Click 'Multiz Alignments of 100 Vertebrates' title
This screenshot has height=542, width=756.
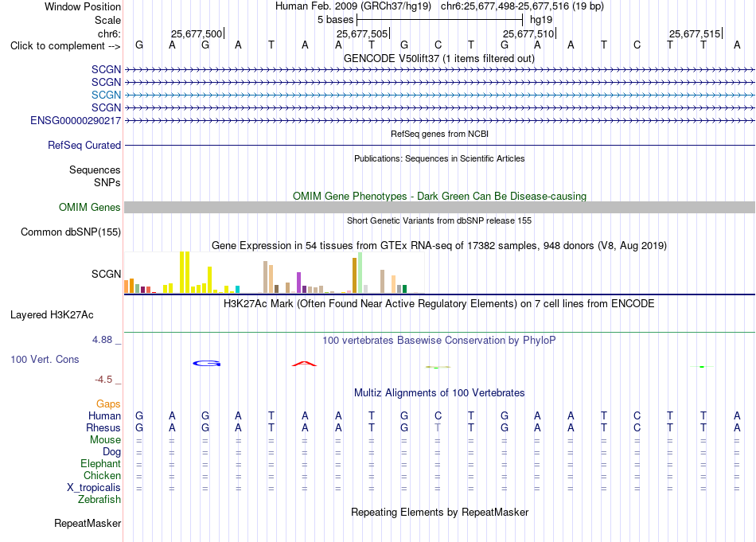pyautogui.click(x=439, y=392)
